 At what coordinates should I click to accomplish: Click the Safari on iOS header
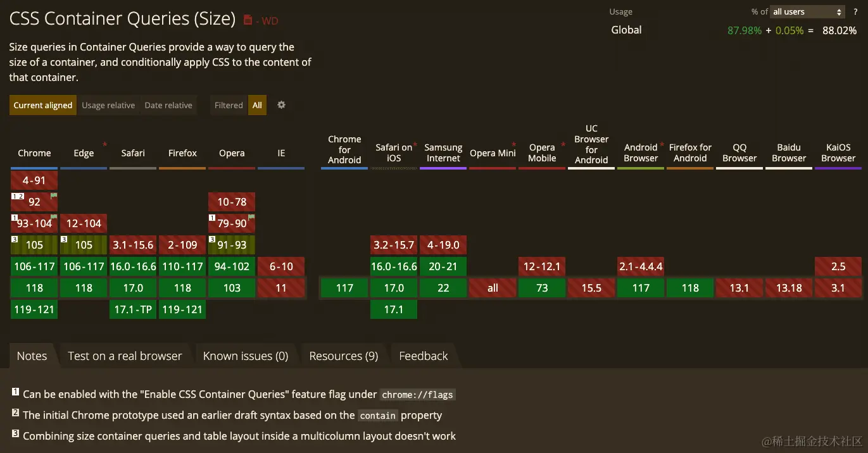(394, 152)
